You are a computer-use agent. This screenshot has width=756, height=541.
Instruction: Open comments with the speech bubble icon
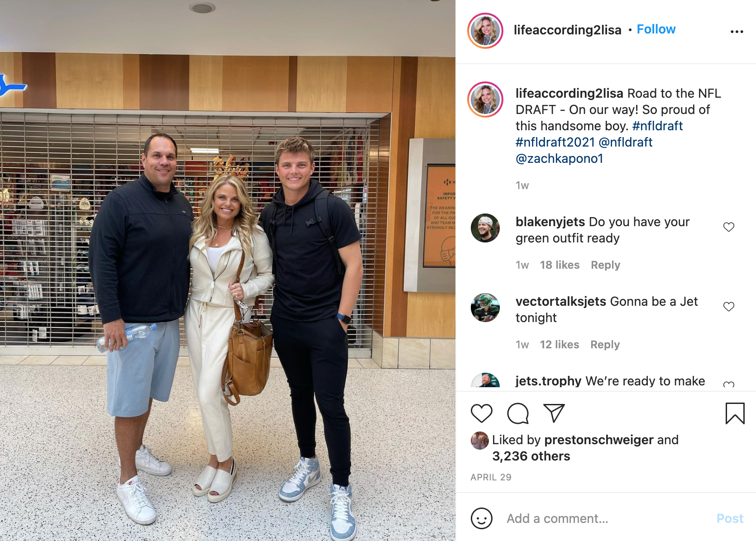(x=518, y=413)
